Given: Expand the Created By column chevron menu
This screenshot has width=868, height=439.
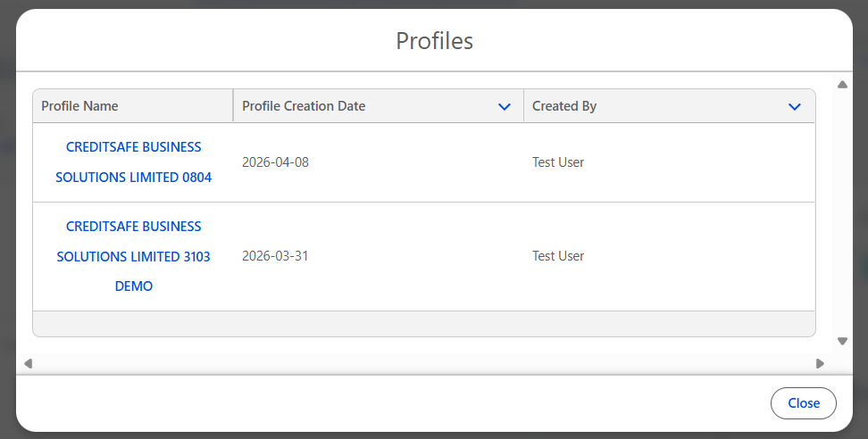Looking at the screenshot, I should [795, 106].
